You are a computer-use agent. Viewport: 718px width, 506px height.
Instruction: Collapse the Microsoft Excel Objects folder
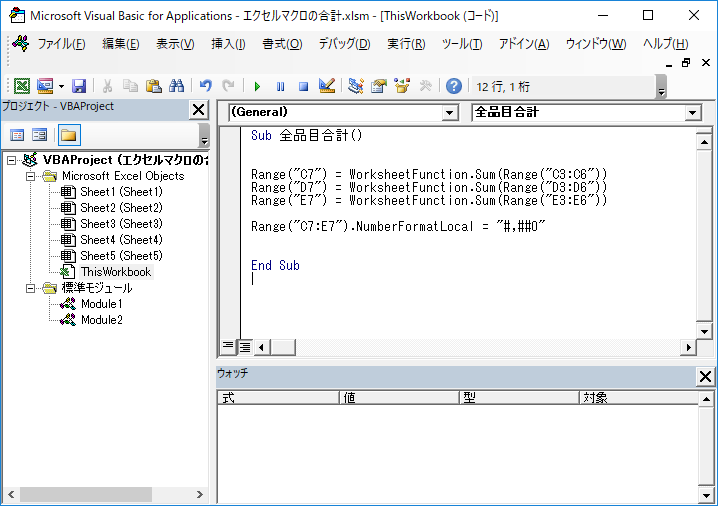(x=30, y=176)
